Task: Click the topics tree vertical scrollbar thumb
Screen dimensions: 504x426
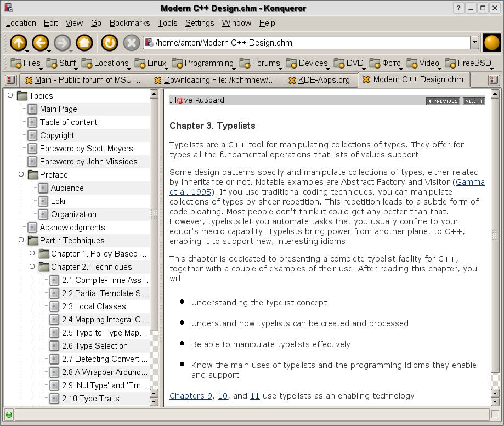Action: tap(154, 214)
